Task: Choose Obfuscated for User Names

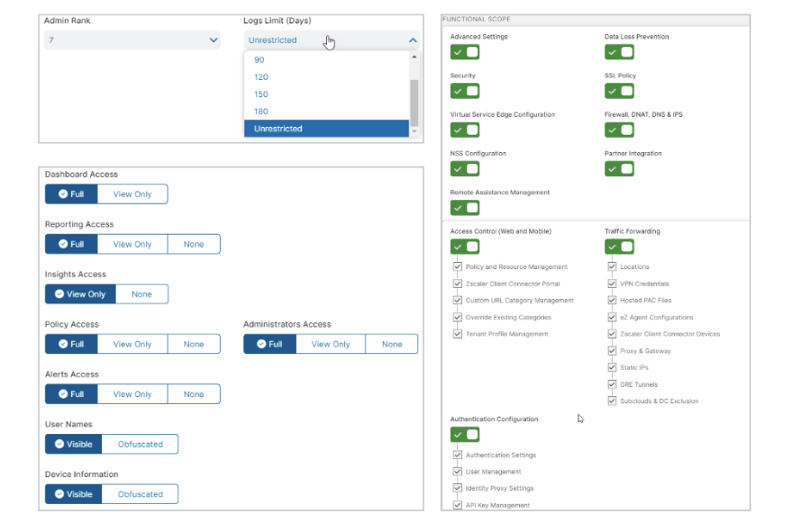Action: [x=141, y=444]
